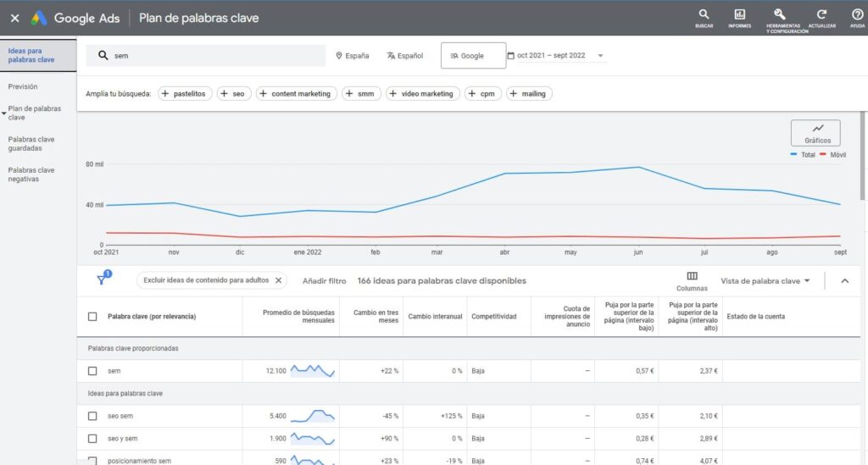The width and height of the screenshot is (868, 465).
Task: Click the filter funnel icon with badge
Action: pyautogui.click(x=103, y=278)
